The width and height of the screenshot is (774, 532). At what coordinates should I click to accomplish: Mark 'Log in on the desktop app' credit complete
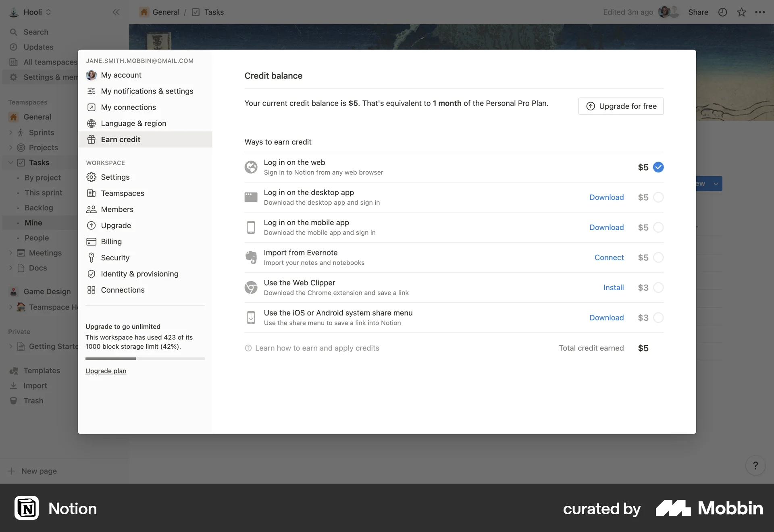pos(658,197)
